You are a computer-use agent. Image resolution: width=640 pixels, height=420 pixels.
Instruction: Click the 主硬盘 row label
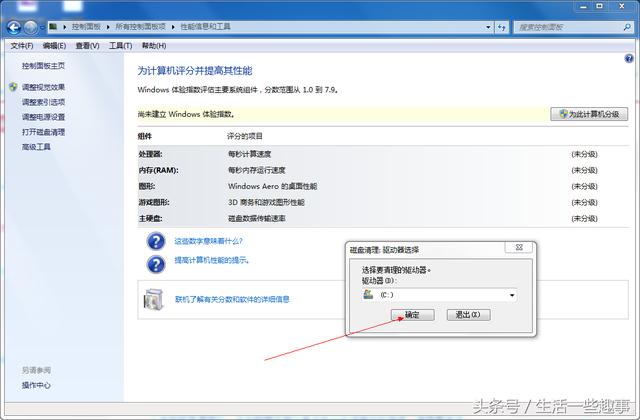(x=151, y=219)
